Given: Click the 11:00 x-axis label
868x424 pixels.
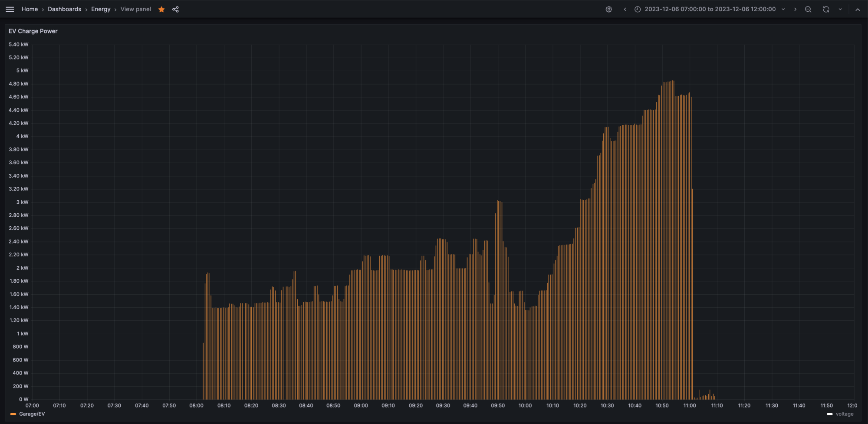Looking at the screenshot, I should pyautogui.click(x=690, y=406).
